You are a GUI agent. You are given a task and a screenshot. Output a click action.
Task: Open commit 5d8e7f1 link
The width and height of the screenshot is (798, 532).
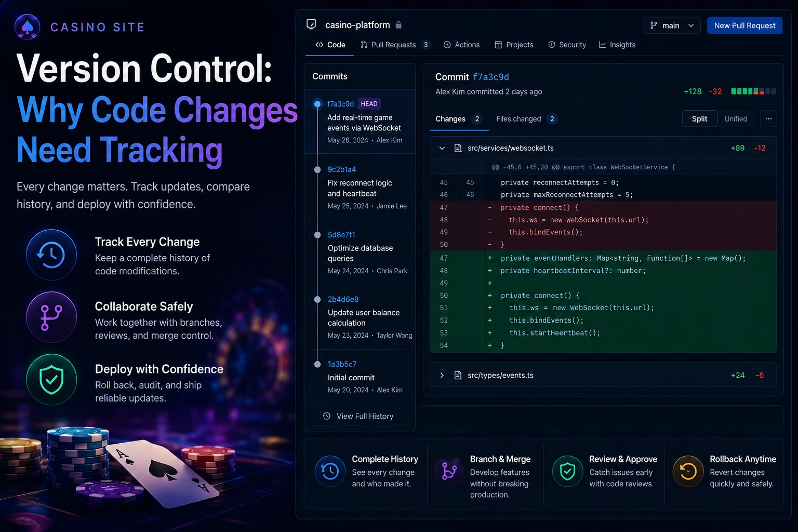[x=341, y=235]
